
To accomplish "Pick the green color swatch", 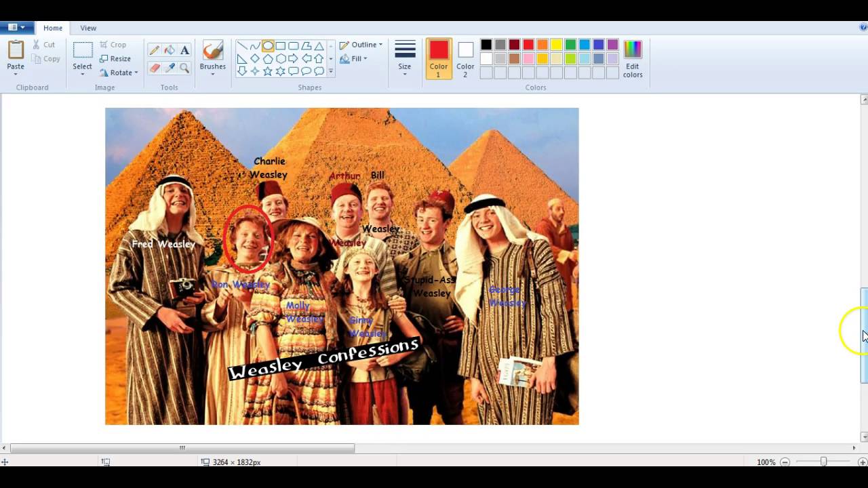I will tap(570, 45).
